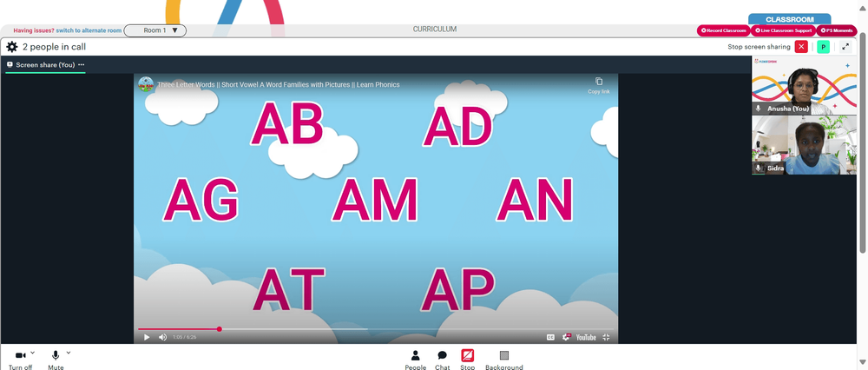
Task: Select Sidra's video tile
Action: pos(804,145)
